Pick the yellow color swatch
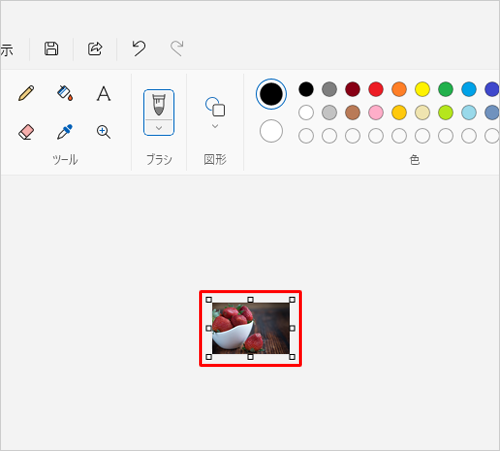 click(x=422, y=89)
